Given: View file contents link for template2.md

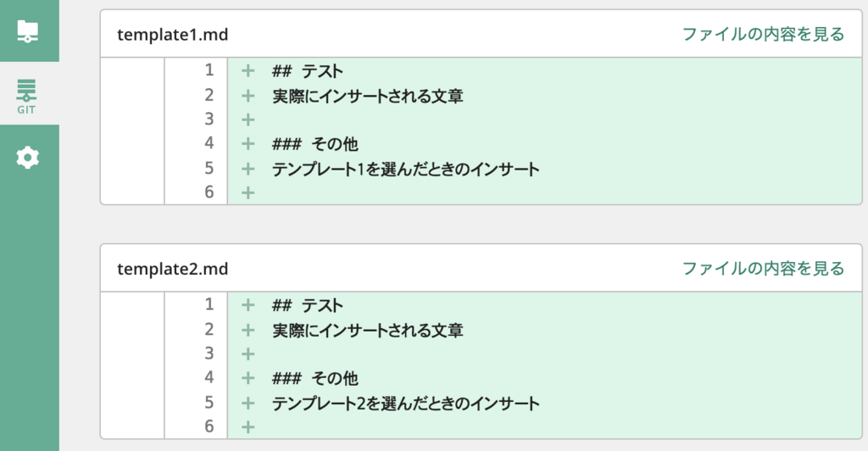Looking at the screenshot, I should (x=764, y=269).
